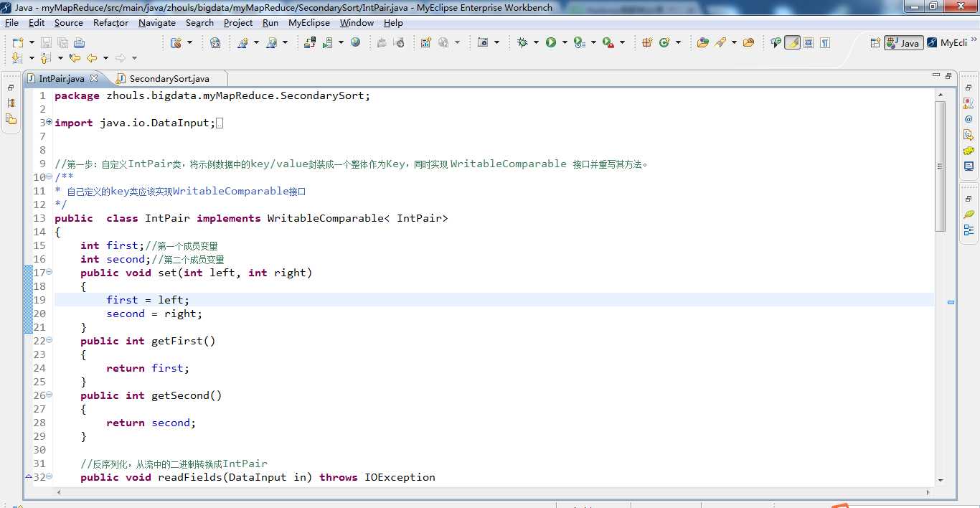The height and width of the screenshot is (508, 980).
Task: Open the Source menu
Action: coord(69,23)
